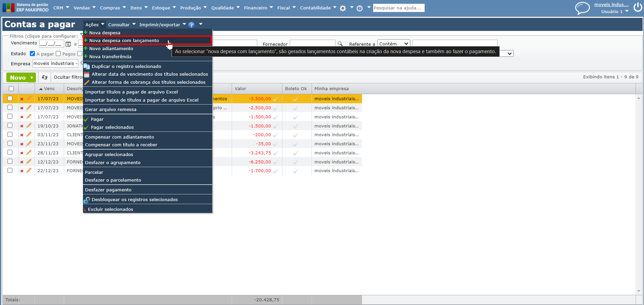644x305 pixels.
Task: Open the Contém dropdown for Referente a
Action: click(394, 44)
